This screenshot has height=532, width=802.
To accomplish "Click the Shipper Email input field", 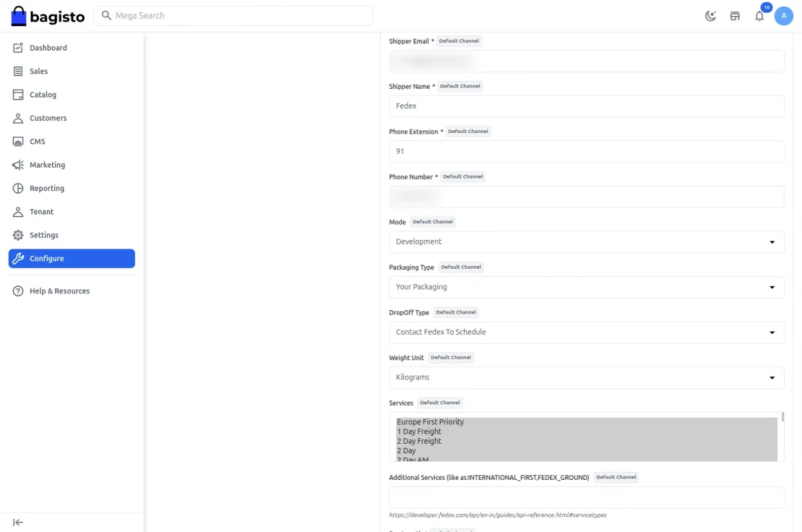I will [586, 61].
